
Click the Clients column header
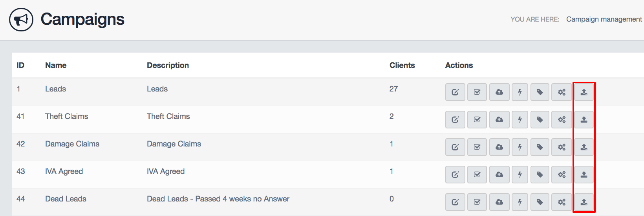pos(402,65)
